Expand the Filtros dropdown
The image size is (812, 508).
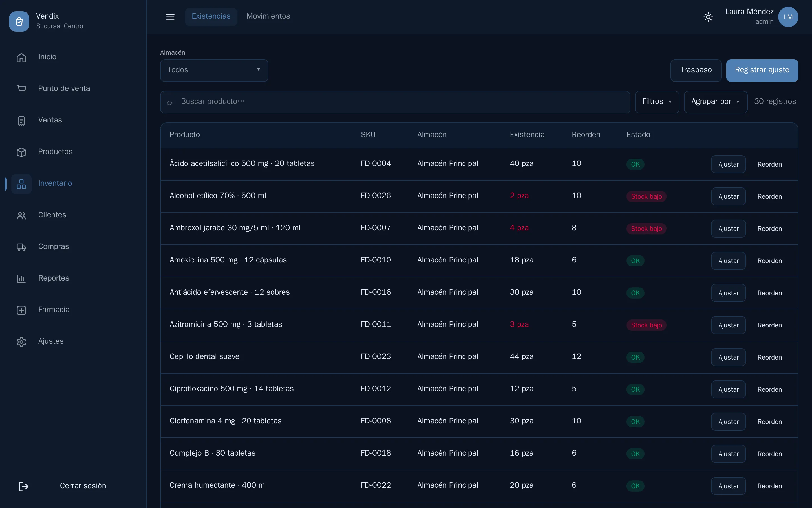[x=657, y=102]
